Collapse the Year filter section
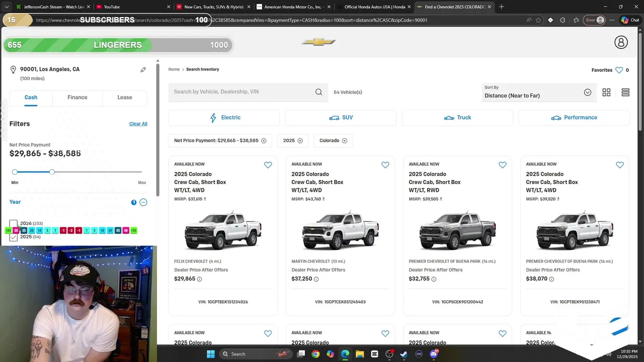The height and width of the screenshot is (362, 644). [x=143, y=202]
